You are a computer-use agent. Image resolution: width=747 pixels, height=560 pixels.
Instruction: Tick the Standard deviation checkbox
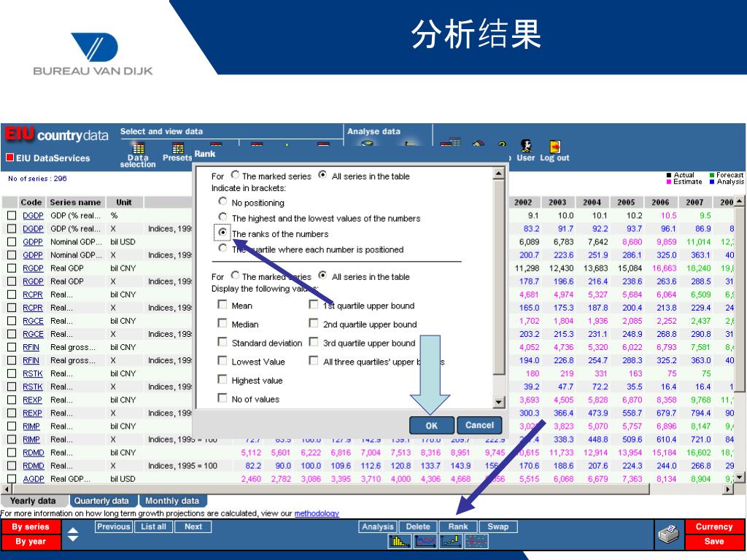[222, 341]
